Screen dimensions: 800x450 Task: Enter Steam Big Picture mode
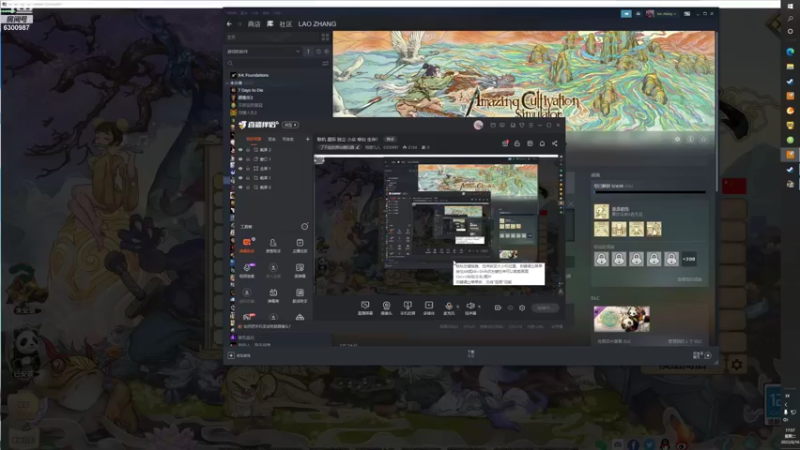(x=687, y=14)
